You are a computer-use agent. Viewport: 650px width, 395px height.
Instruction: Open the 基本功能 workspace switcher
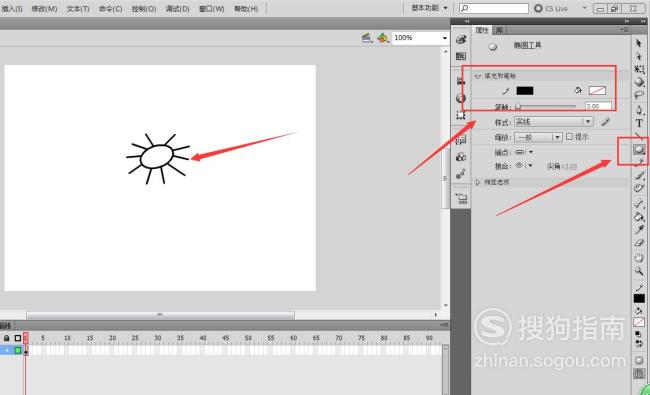click(x=429, y=8)
